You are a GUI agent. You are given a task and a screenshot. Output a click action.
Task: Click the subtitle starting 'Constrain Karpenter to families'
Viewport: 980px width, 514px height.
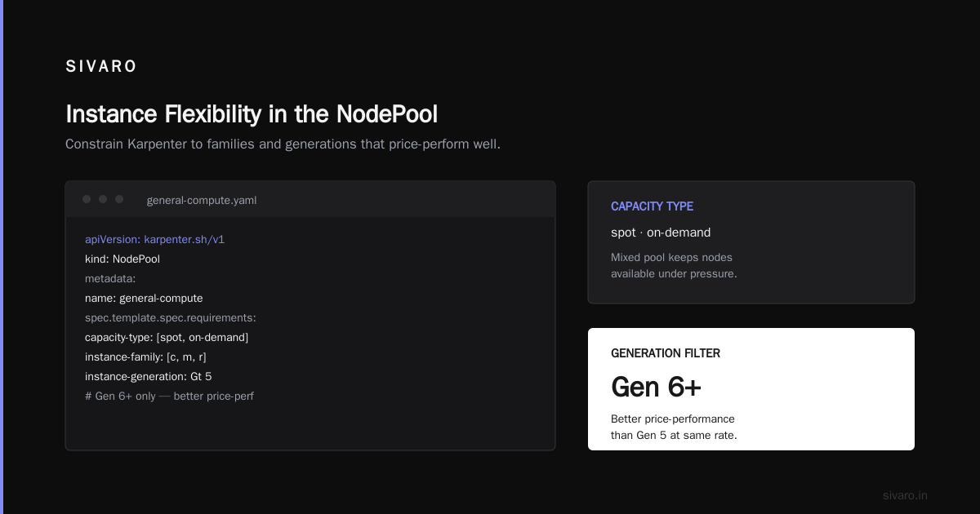point(283,144)
